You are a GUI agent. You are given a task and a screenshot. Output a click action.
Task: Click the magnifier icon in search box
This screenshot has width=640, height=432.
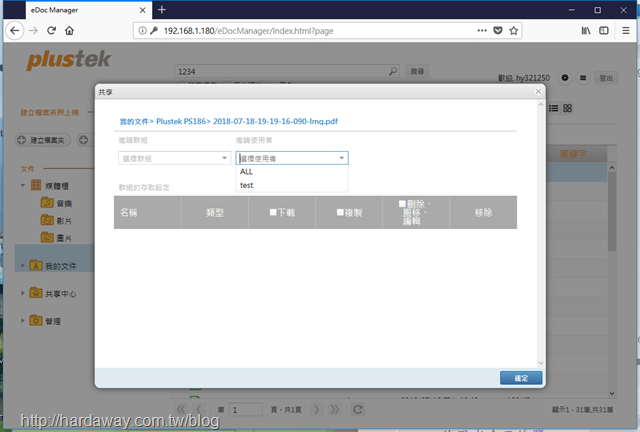point(393,71)
